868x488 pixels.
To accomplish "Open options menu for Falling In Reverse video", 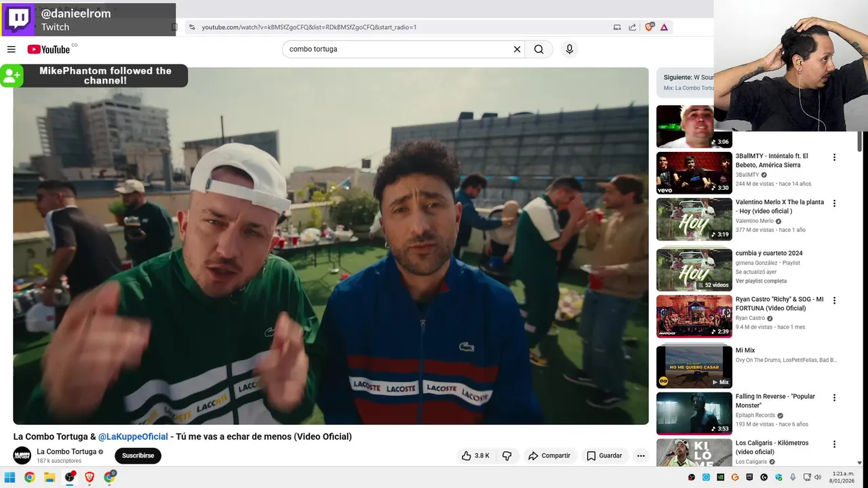I will click(834, 398).
